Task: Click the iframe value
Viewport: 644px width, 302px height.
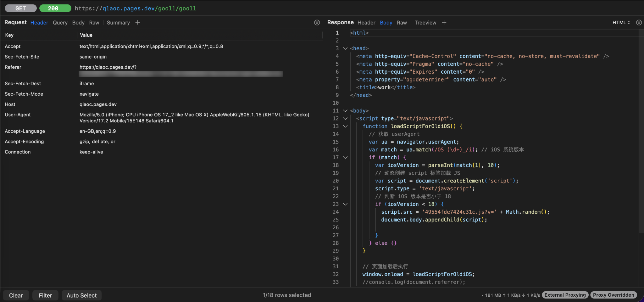Action: (87, 83)
